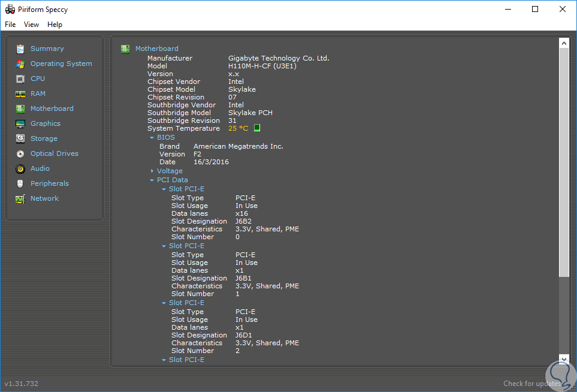The height and width of the screenshot is (392, 577).
Task: Close the Speccy window
Action: coord(562,9)
